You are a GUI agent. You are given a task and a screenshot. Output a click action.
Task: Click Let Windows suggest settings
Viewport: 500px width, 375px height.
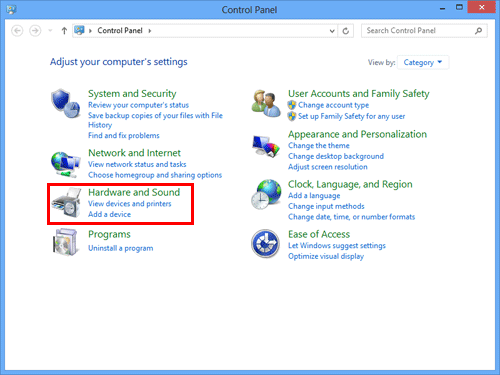[x=337, y=246]
